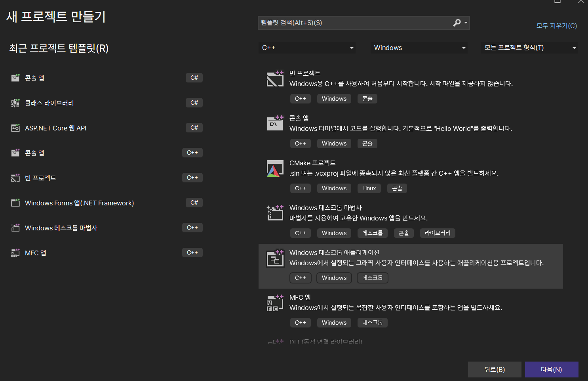This screenshot has width=588, height=381.
Task: Click the C# badge beside 클래스 라이브러리
Action: [x=194, y=103]
